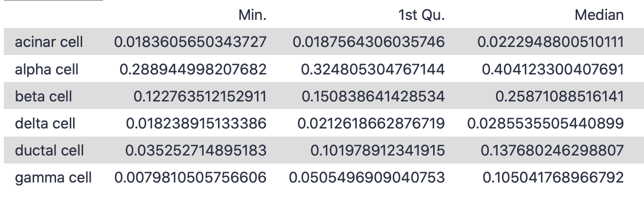Click alpha cell Median value 0.404123300407691
The height and width of the screenshot is (201, 644).
[x=552, y=69]
